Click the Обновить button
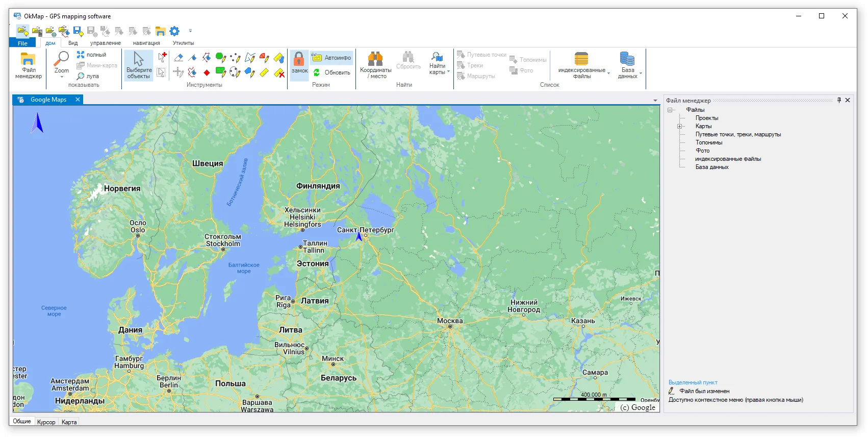Image resolution: width=868 pixels, height=437 pixels. (331, 72)
